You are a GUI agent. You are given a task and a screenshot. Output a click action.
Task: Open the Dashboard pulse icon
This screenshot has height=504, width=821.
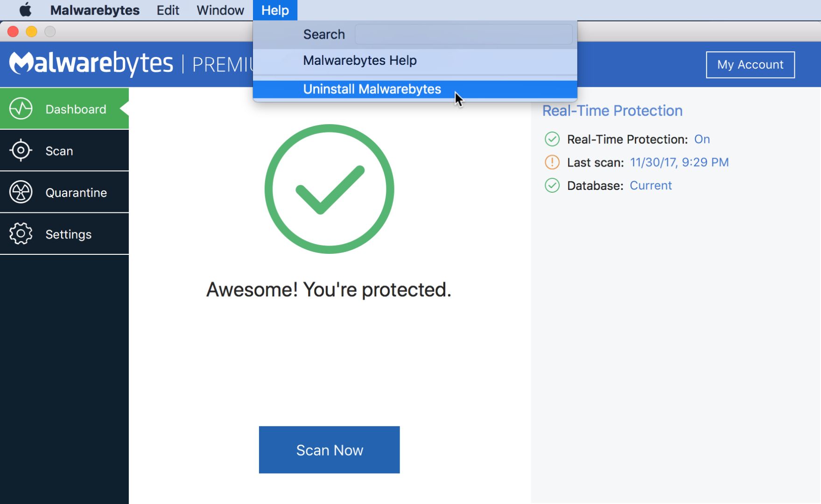(21, 109)
